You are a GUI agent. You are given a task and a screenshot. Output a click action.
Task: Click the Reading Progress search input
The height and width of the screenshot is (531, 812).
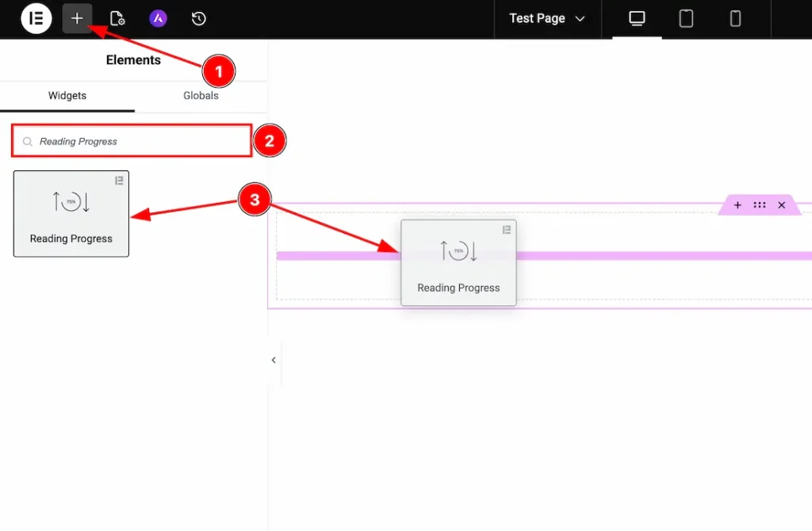click(x=131, y=139)
